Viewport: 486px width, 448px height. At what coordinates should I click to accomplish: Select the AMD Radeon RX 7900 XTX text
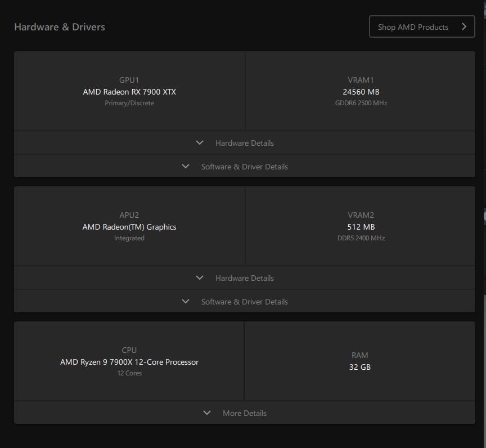click(x=129, y=92)
